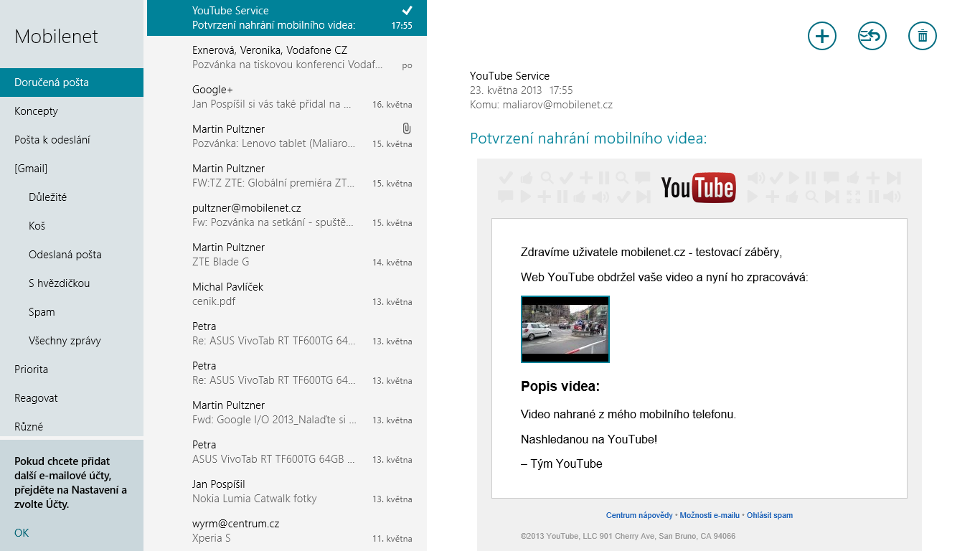Click the new email plus icon

point(821,36)
